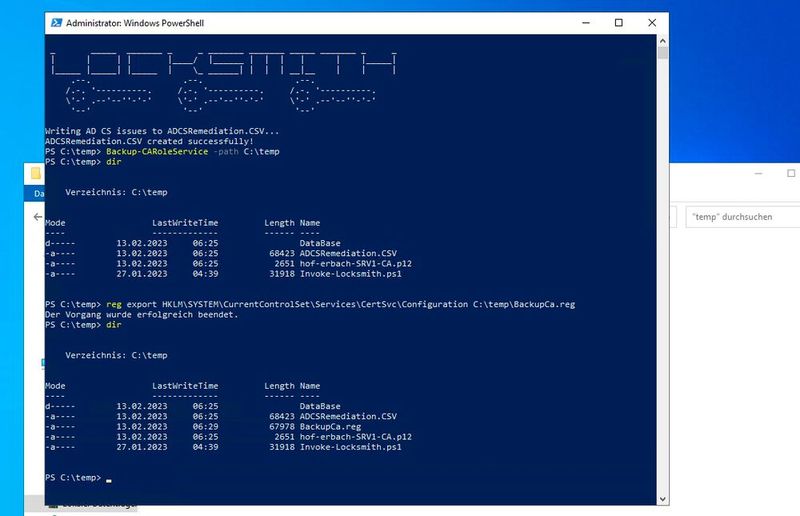
Task: Close the Administrator: Windows PowerShell window
Action: [652, 23]
